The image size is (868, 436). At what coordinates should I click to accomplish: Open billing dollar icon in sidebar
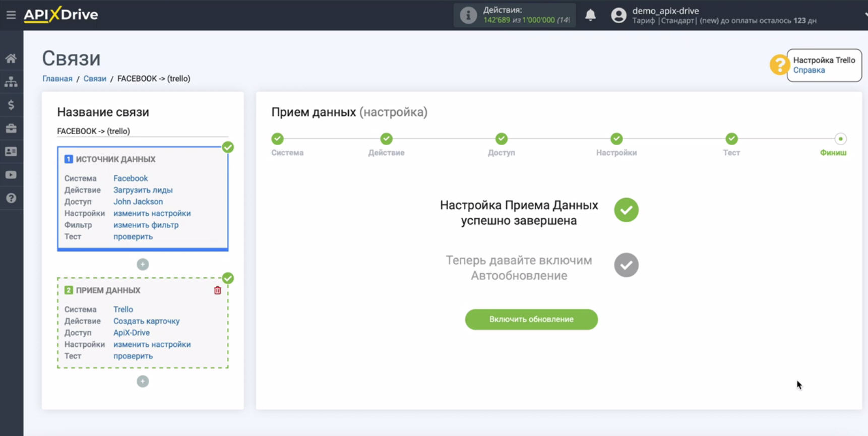click(x=11, y=105)
